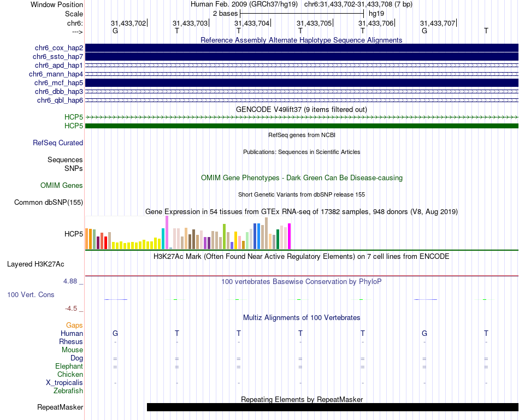Click the X_tropicalis alignment row label
Screen dimensions: 519x420
[x=64, y=383]
